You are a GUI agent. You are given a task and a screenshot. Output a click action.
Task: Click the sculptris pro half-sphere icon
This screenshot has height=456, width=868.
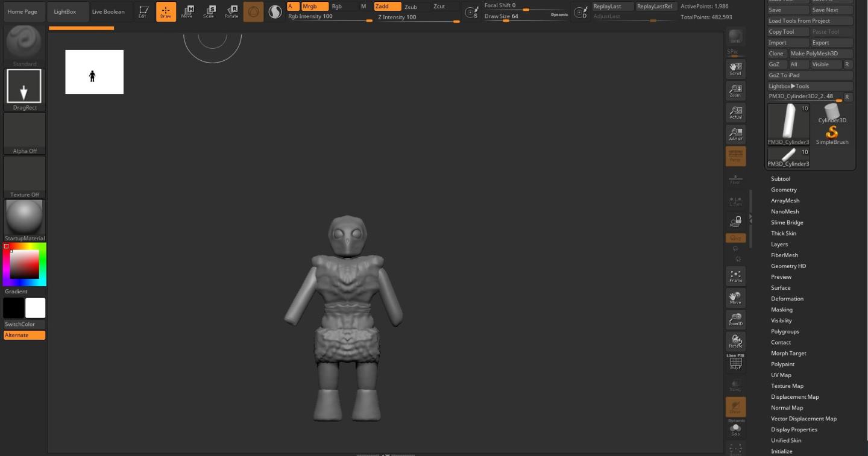275,11
